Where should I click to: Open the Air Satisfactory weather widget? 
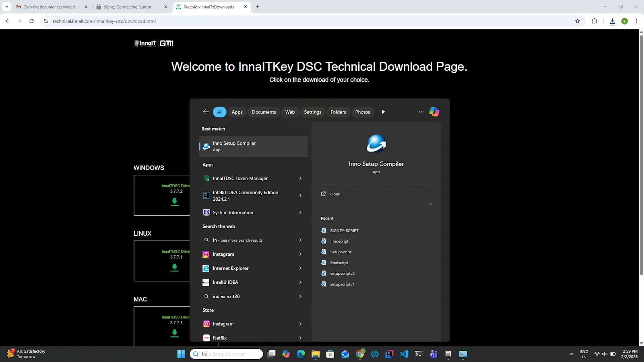(26, 354)
